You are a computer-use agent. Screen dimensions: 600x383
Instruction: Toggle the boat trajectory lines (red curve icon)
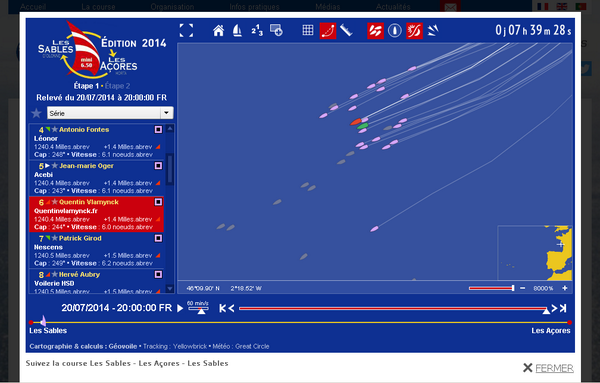328,31
